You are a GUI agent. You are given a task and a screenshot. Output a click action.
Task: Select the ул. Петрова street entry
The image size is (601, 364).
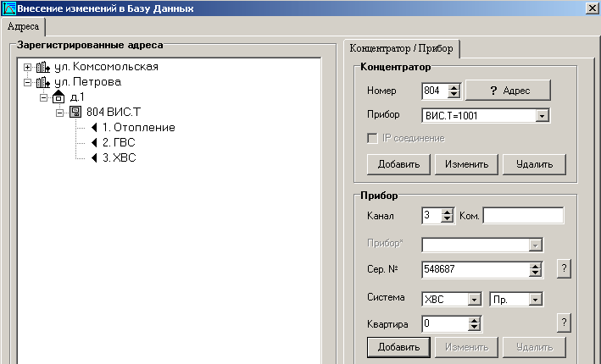point(88,82)
